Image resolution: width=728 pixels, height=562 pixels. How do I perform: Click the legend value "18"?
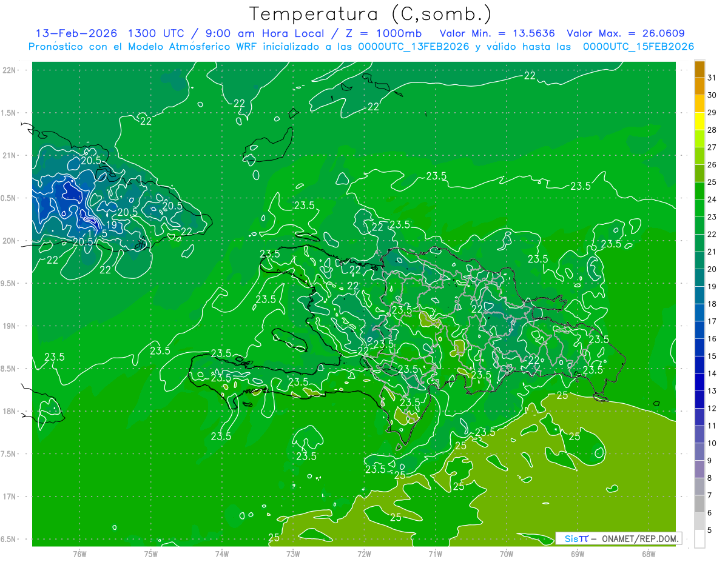[x=712, y=304]
